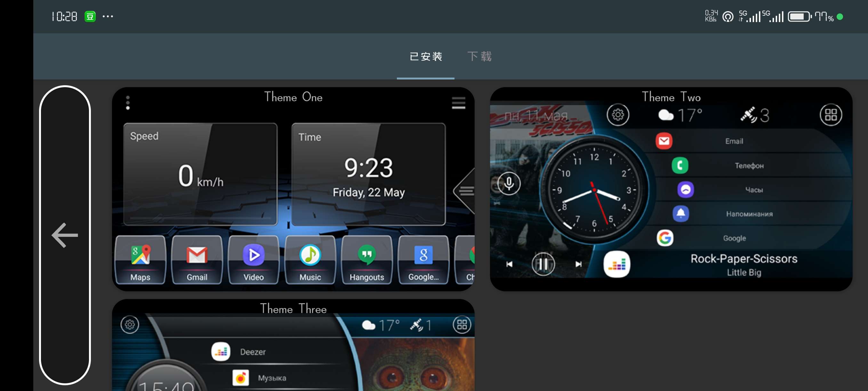This screenshot has height=391, width=868.
Task: Open Hangouts app in Theme One
Action: pos(366,260)
